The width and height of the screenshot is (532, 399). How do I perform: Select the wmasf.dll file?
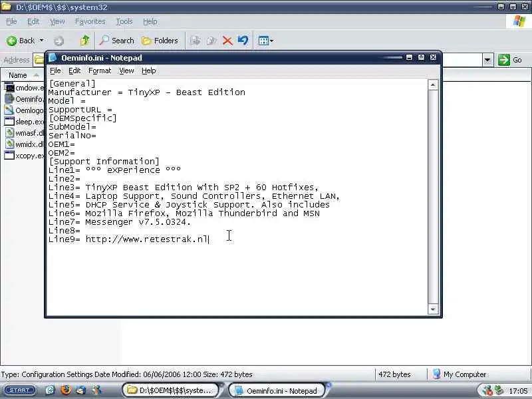point(24,133)
